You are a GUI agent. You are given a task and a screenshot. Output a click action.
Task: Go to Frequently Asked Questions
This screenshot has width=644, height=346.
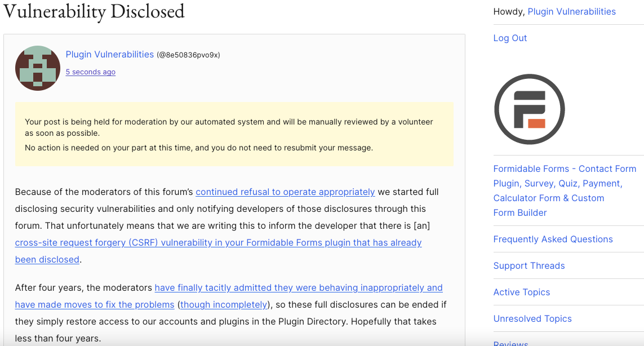(x=553, y=239)
